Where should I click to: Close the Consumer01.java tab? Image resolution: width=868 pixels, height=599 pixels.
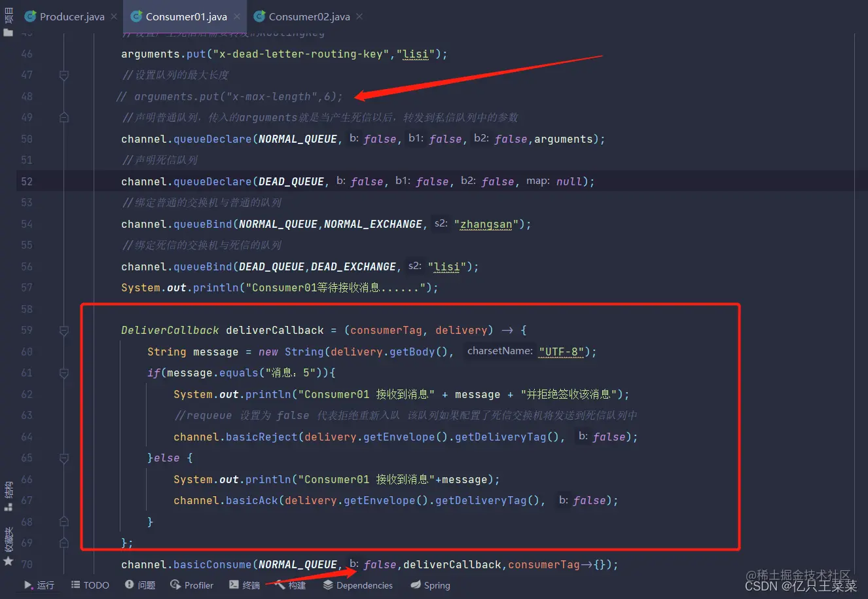(237, 16)
